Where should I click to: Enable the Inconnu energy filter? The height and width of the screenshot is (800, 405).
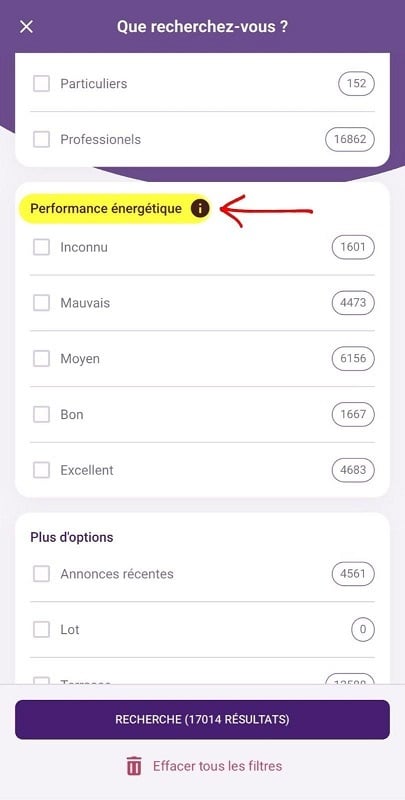41,247
